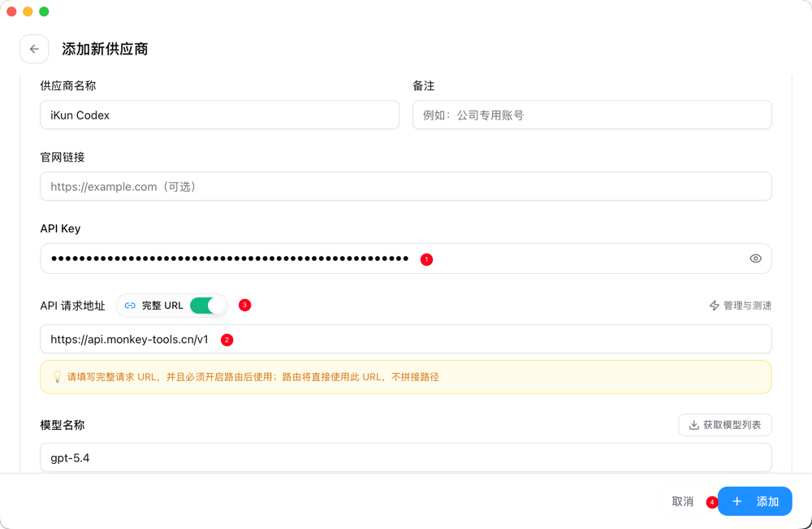Click inside the masked API Key field
812x529 pixels.
click(406, 258)
